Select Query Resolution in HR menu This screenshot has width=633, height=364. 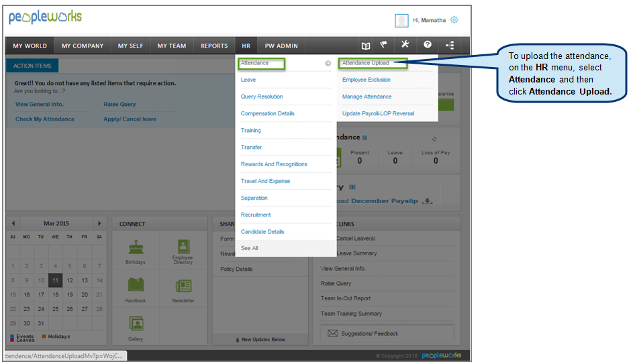click(x=262, y=97)
